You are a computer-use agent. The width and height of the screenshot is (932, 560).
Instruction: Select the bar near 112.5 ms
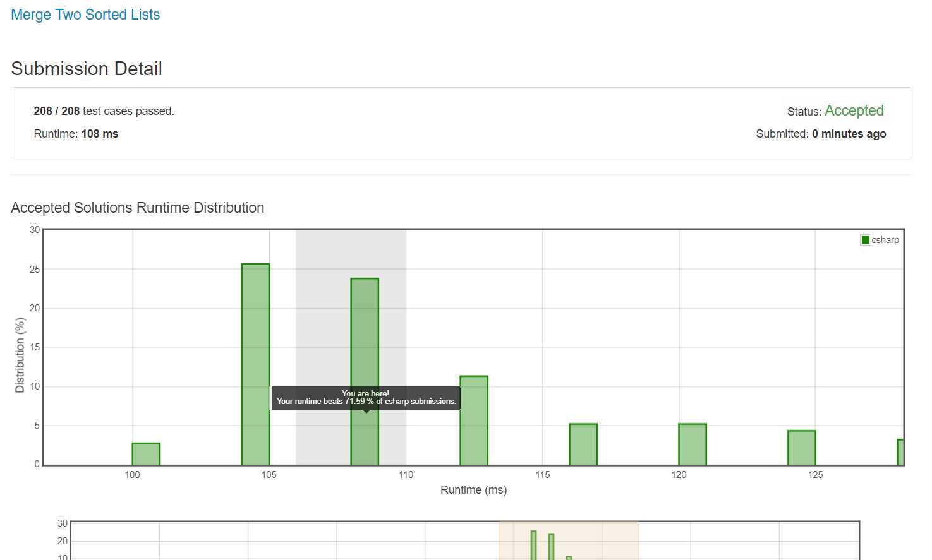474,420
